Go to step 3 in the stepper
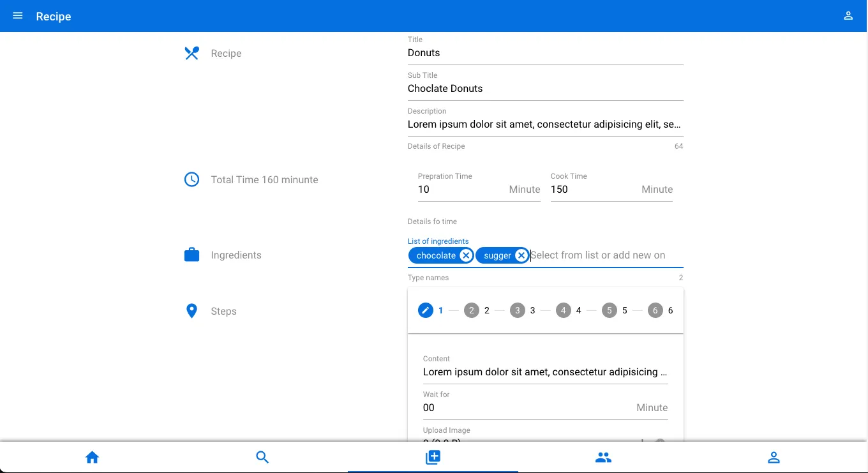 523,310
